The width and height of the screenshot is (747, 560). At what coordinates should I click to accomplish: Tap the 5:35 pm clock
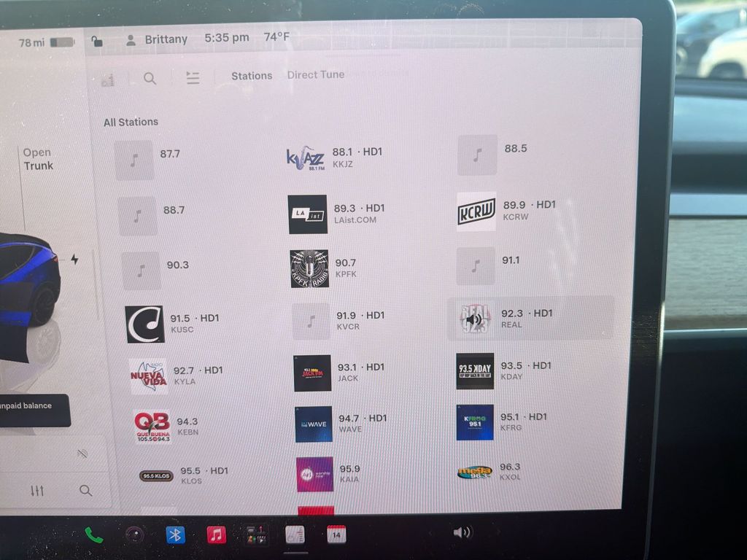227,38
